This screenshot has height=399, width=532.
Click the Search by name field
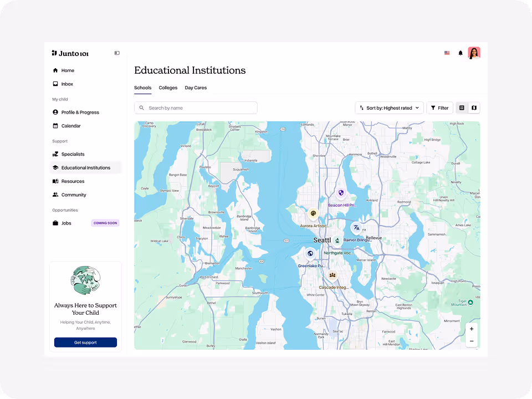point(196,108)
